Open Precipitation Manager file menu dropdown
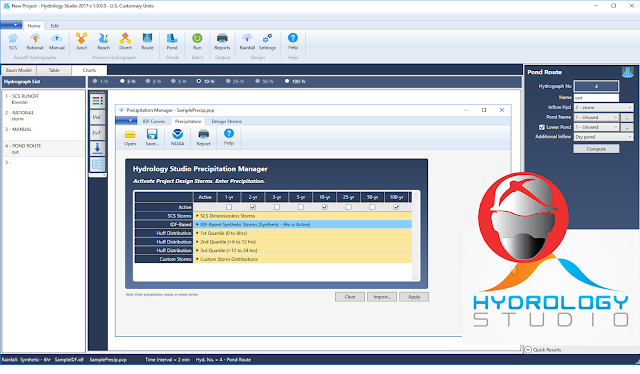Image resolution: width=640 pixels, height=374 pixels. pyautogui.click(x=126, y=120)
